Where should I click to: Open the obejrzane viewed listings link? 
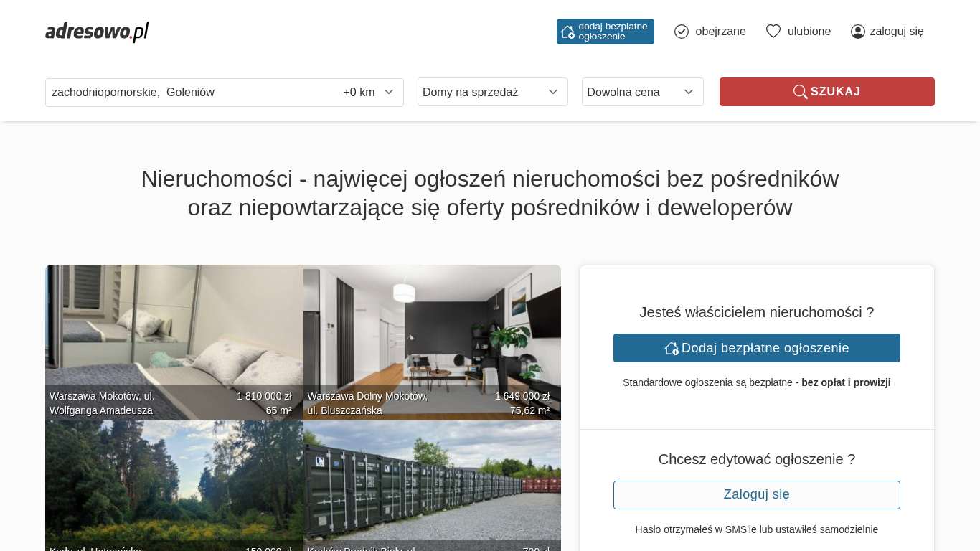(x=720, y=32)
